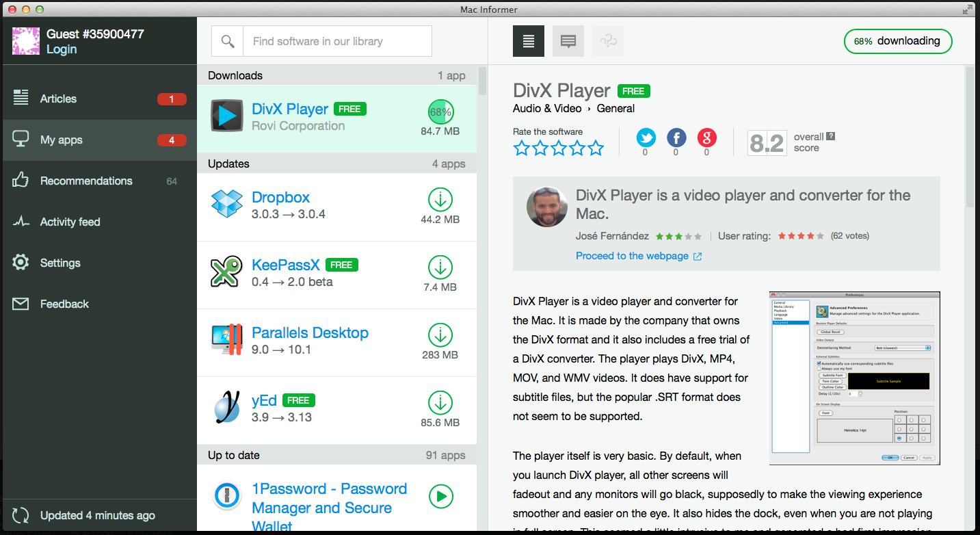Click the refresh icon beside Updated status
The height and width of the screenshot is (535, 980).
21,516
